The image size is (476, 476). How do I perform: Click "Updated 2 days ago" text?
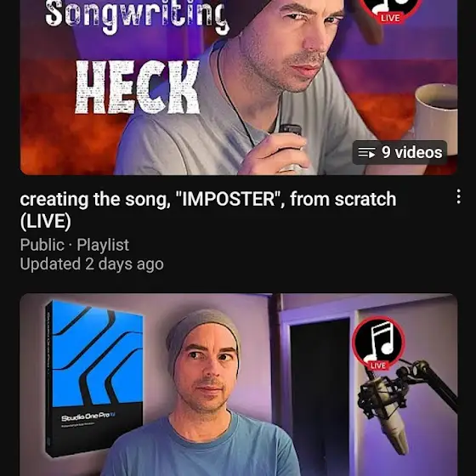pyautogui.click(x=92, y=263)
